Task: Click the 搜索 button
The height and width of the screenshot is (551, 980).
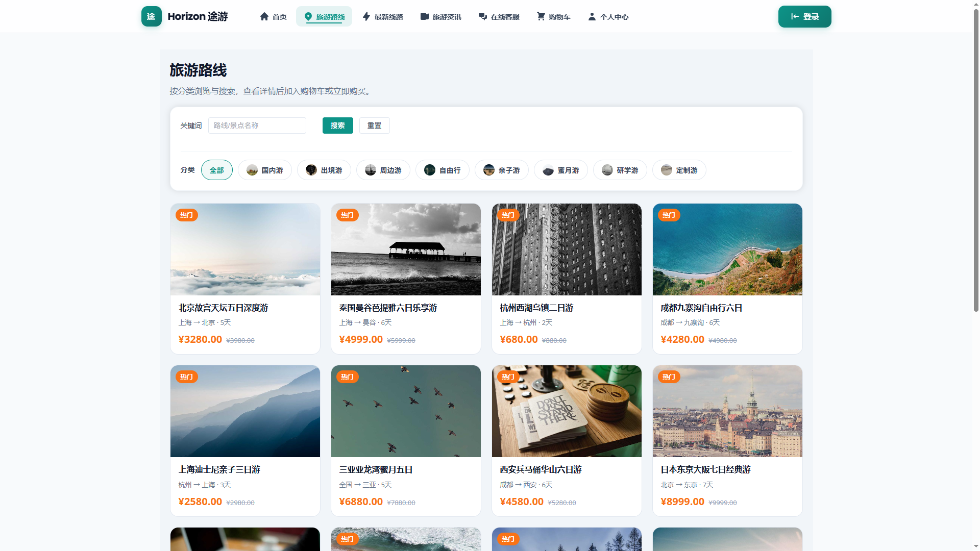Action: point(337,126)
